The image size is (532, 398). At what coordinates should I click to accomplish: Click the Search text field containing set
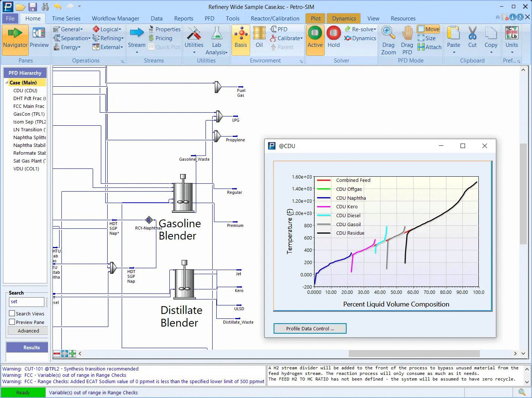click(x=26, y=302)
